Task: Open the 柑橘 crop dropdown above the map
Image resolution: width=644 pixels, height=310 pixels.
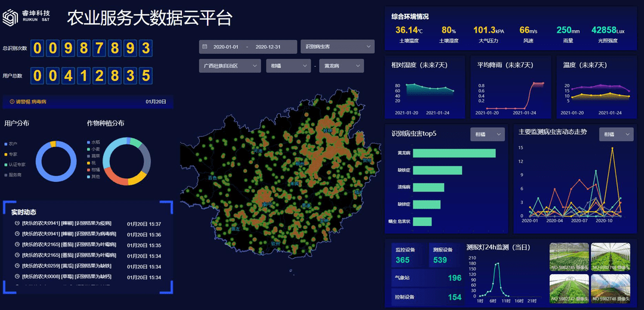Action: click(x=289, y=66)
